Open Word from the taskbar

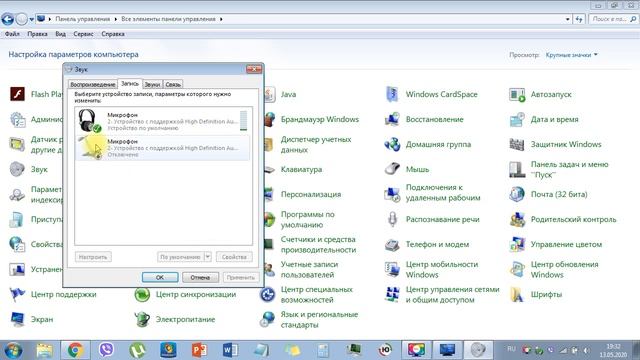230,350
